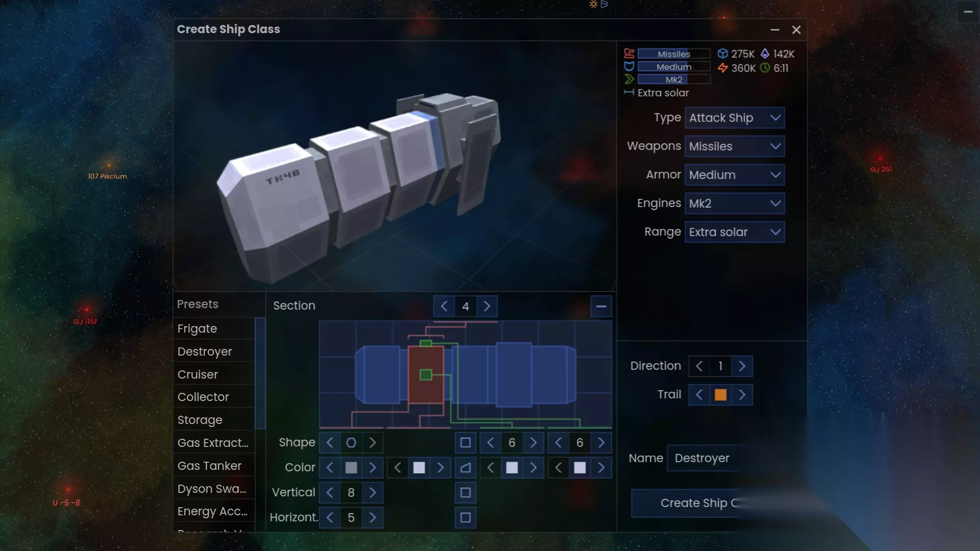The image size is (980, 551).
Task: Click the slanted shape icon in Color row
Action: 465,467
